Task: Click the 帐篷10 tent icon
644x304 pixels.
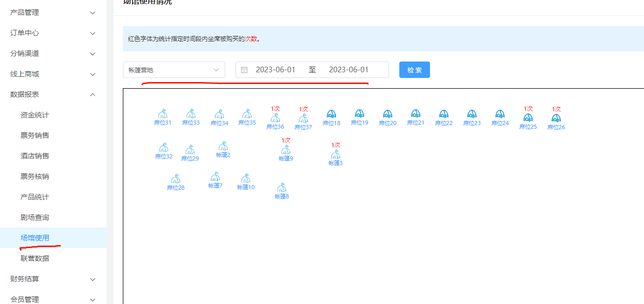Action: [x=246, y=178]
